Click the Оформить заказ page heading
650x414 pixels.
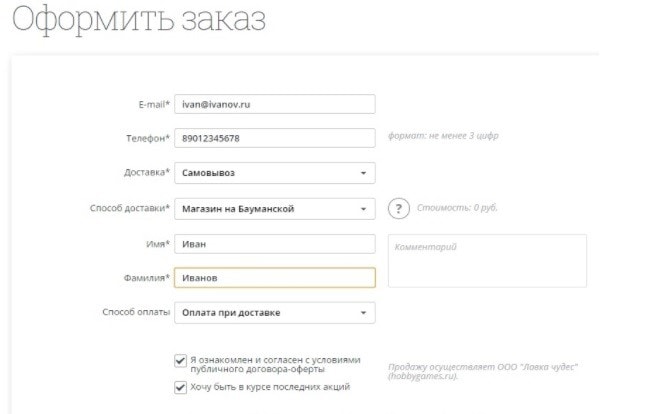coord(140,20)
